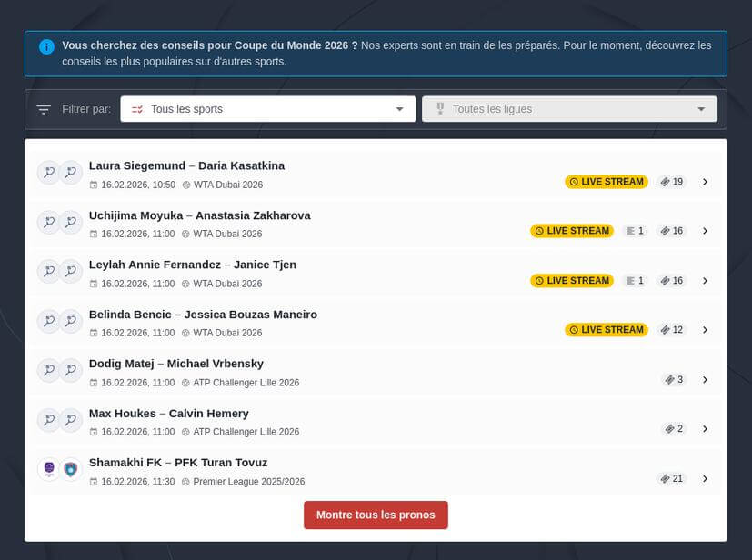Expand the Laura Siegemund match chevron
Viewport: 752px width, 560px height.
click(x=705, y=182)
